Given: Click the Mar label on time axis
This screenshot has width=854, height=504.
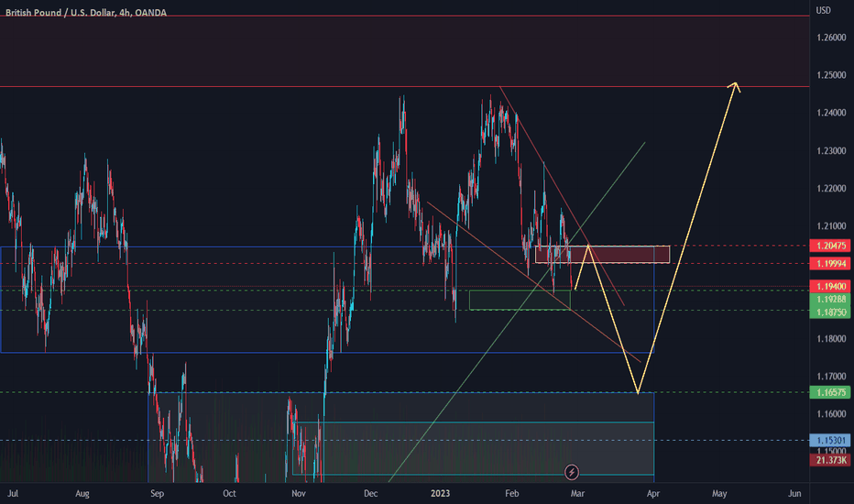Looking at the screenshot, I should click(x=577, y=494).
